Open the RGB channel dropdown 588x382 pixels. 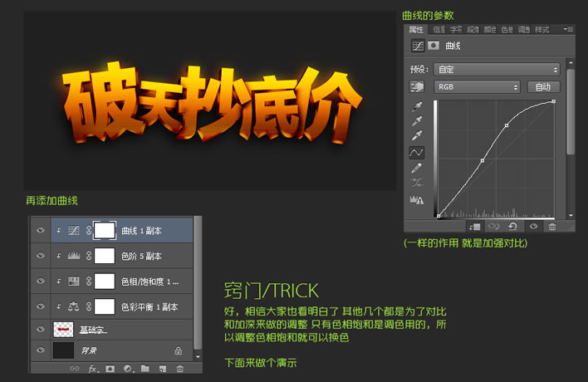point(477,86)
